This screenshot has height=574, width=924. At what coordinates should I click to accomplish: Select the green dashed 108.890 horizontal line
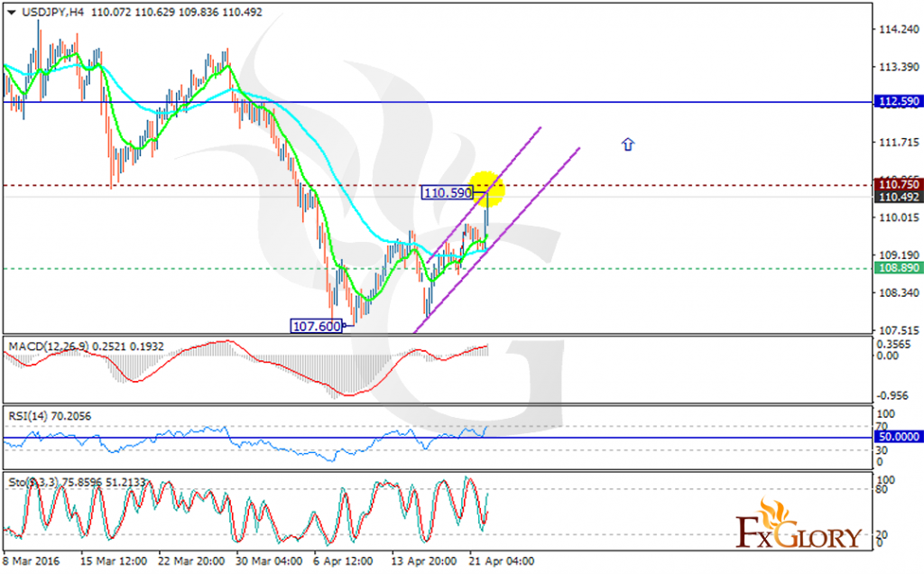pyautogui.click(x=438, y=269)
